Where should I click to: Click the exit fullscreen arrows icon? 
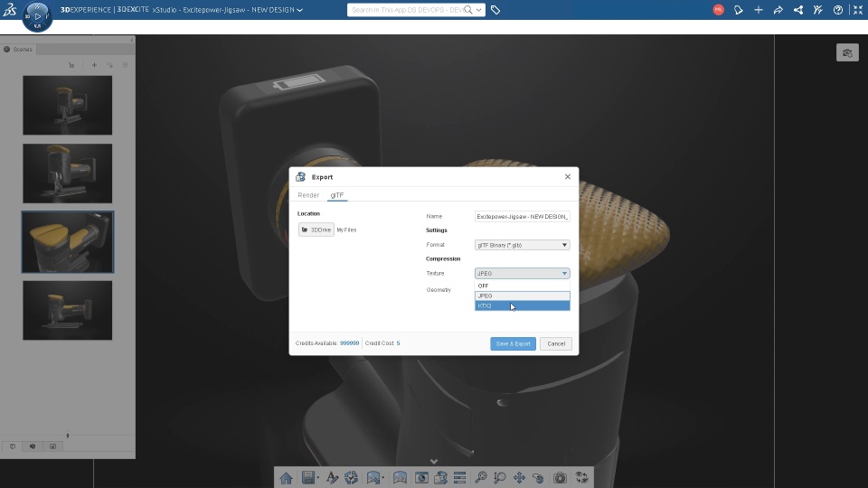858,10
